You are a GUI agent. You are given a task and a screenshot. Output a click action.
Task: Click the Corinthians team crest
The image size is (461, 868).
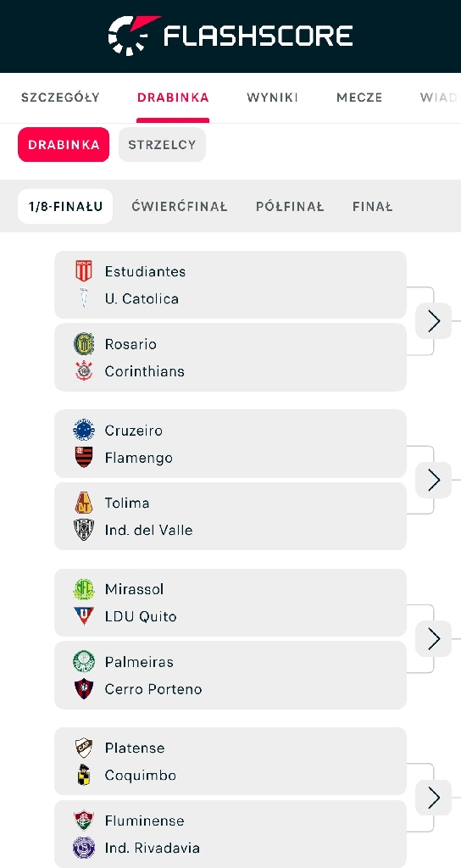point(84,371)
